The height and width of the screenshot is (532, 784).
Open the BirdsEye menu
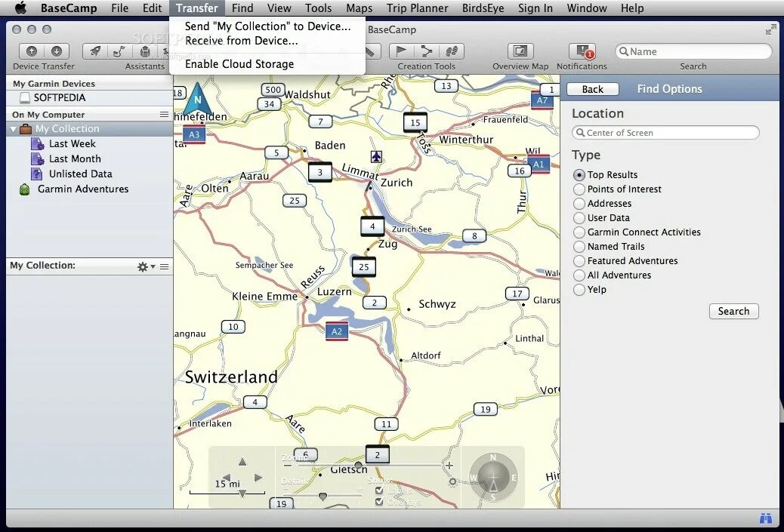pyautogui.click(x=483, y=8)
